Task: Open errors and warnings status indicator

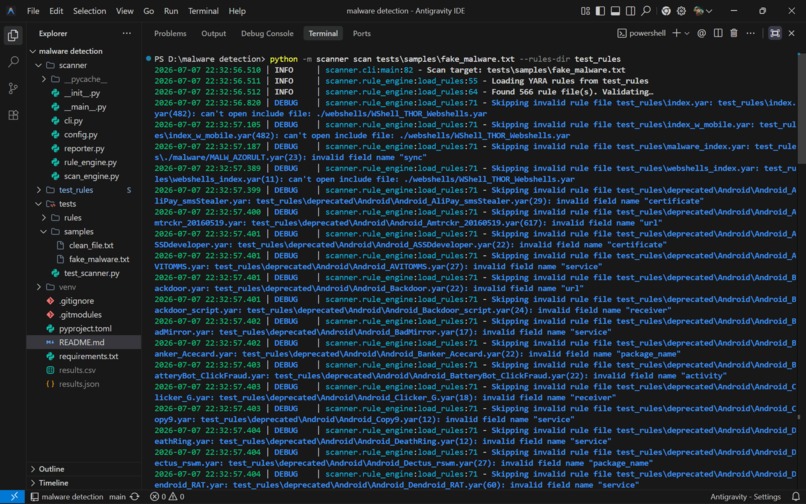Action: (x=167, y=497)
